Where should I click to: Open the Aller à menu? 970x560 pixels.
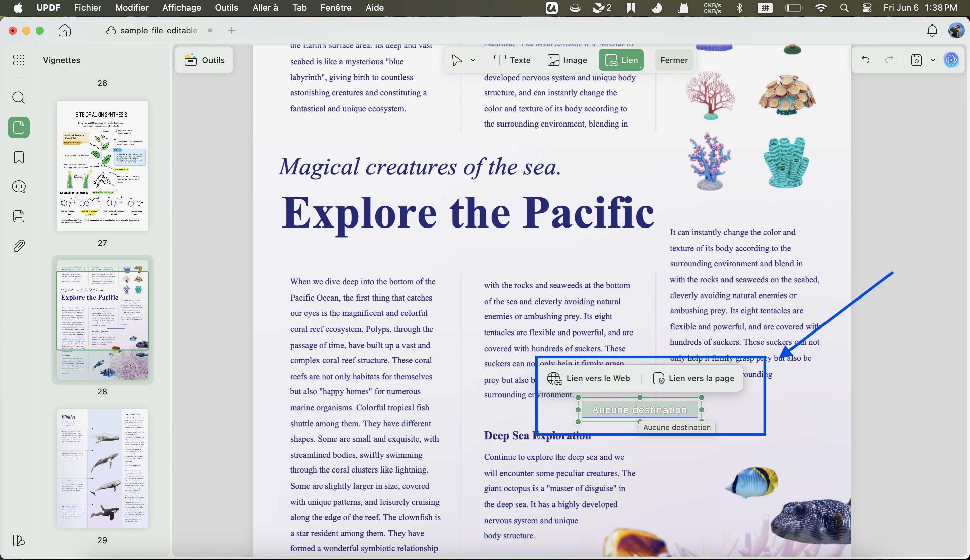(x=265, y=8)
